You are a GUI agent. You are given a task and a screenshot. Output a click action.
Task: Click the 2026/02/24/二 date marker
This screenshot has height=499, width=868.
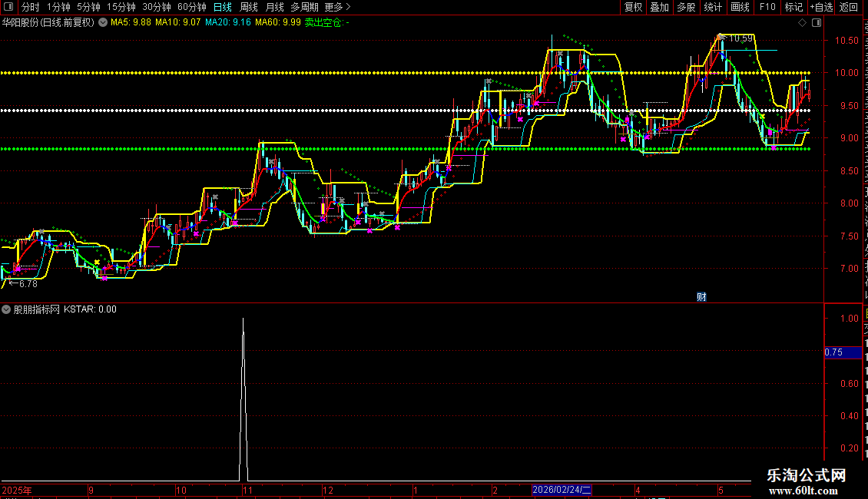tap(562, 490)
